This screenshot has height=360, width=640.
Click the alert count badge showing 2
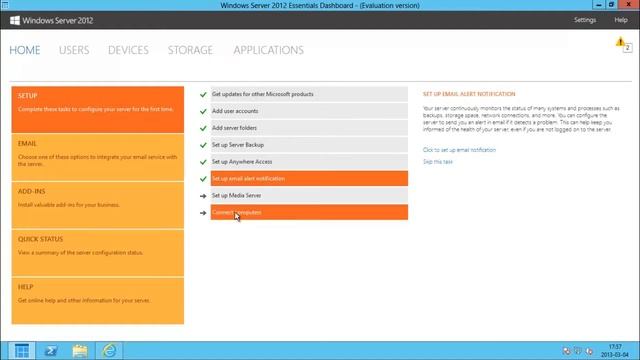628,48
